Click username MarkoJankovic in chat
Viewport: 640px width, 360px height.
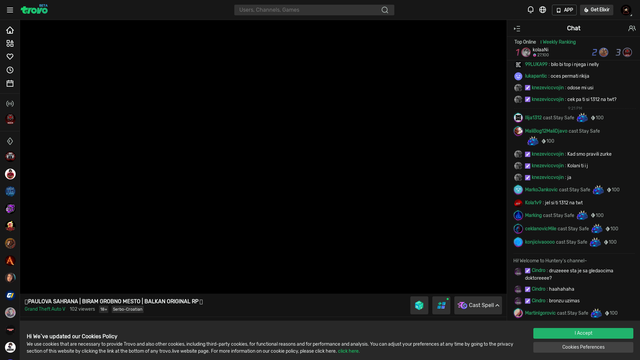(541, 190)
